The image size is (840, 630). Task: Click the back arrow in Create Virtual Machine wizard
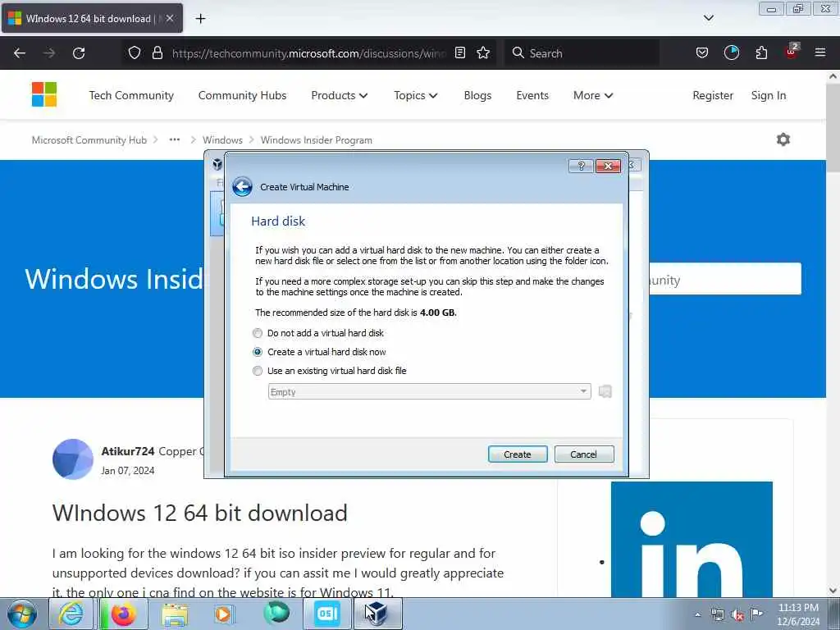tap(242, 187)
